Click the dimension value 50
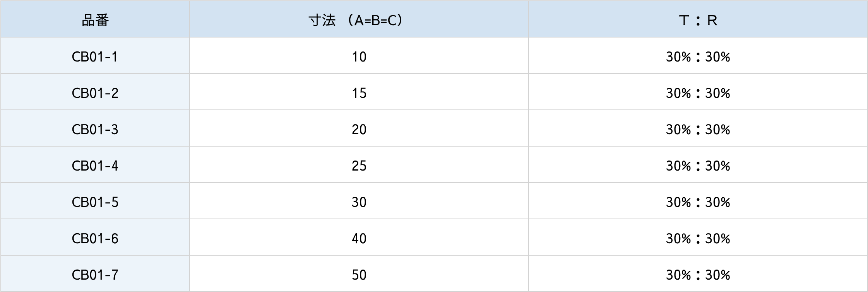Viewport: 868px width, 292px height. [x=359, y=275]
